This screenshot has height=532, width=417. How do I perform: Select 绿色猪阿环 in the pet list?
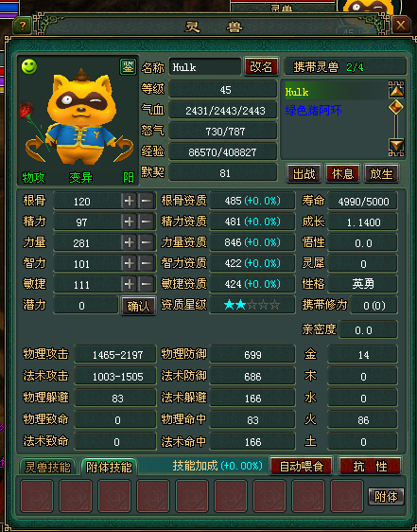[313, 110]
